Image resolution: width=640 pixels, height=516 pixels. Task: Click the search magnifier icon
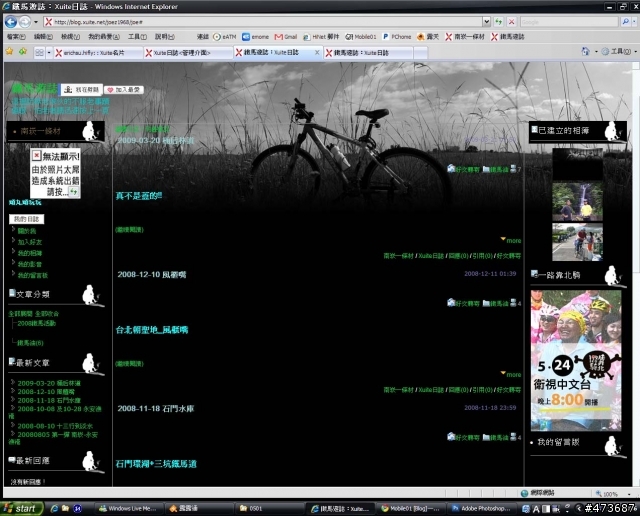click(625, 22)
